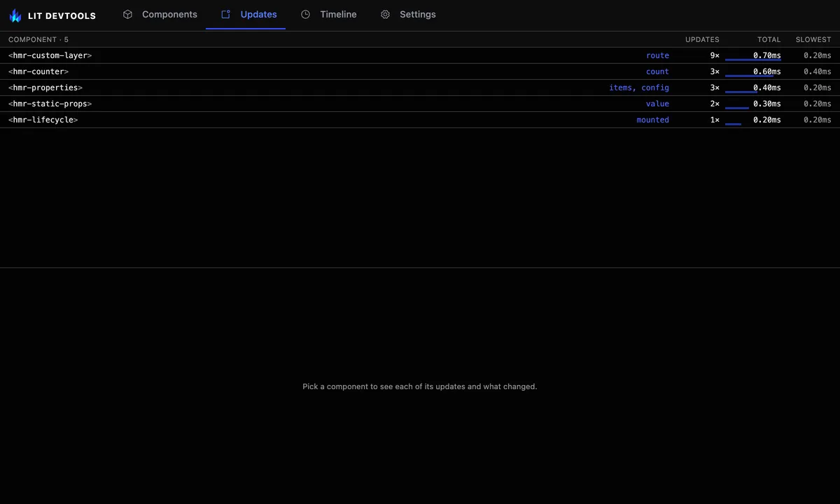Click the 'items, config' changed properties
The height and width of the screenshot is (504, 840).
click(639, 87)
